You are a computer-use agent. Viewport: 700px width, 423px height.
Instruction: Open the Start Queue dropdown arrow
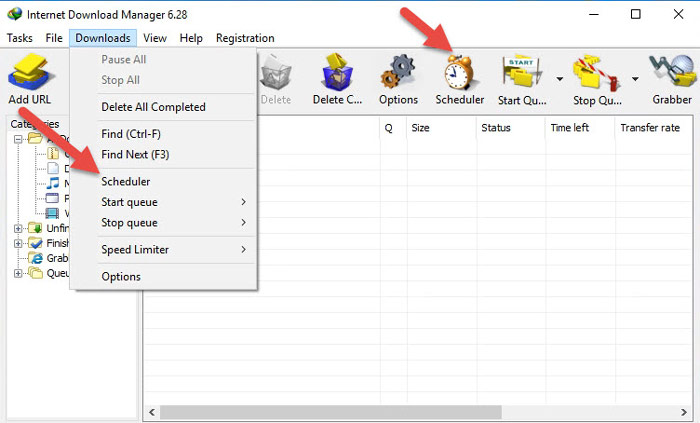coord(559,79)
